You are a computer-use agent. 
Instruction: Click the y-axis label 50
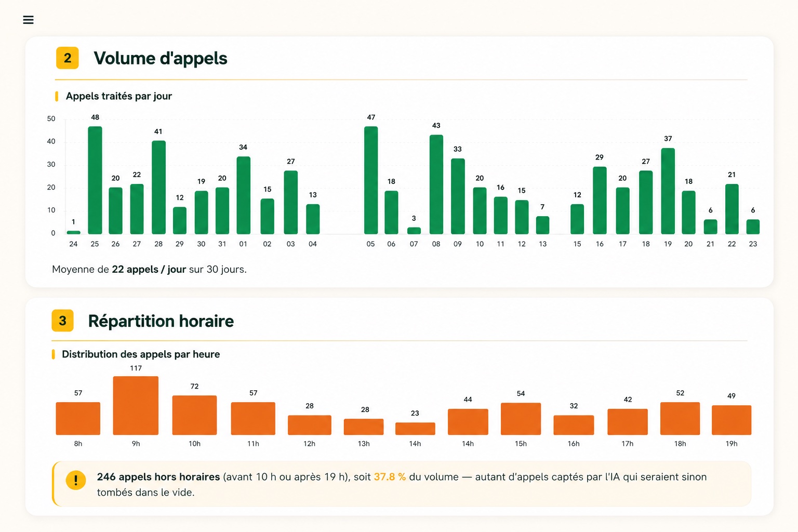tap(51, 119)
